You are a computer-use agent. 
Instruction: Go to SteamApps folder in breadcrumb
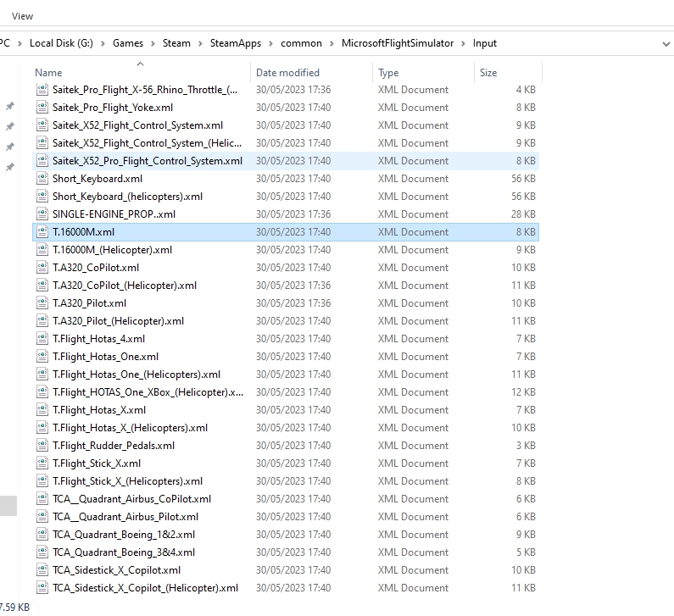pyautogui.click(x=235, y=43)
